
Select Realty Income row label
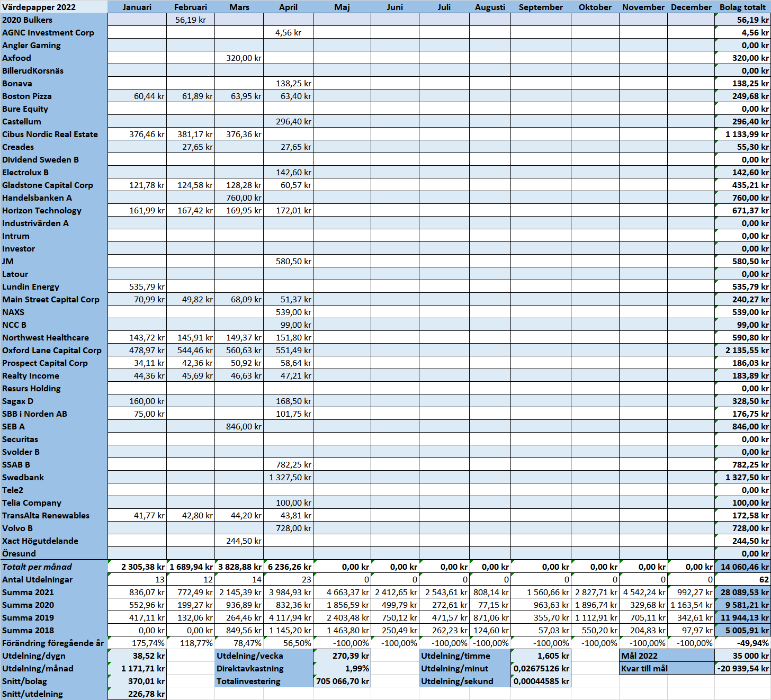[54, 375]
